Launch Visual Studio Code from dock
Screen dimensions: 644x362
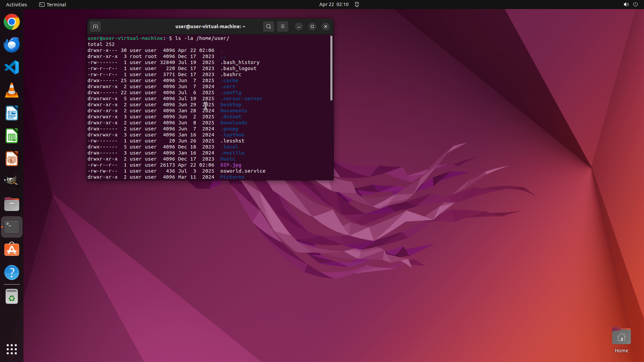pyautogui.click(x=12, y=68)
